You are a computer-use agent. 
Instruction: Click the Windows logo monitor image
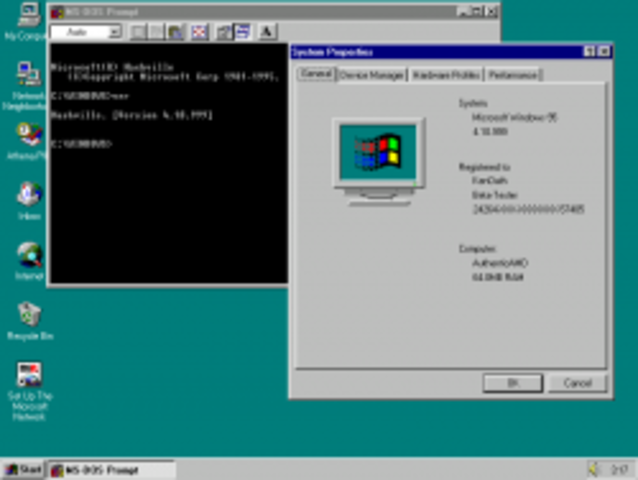[379, 162]
